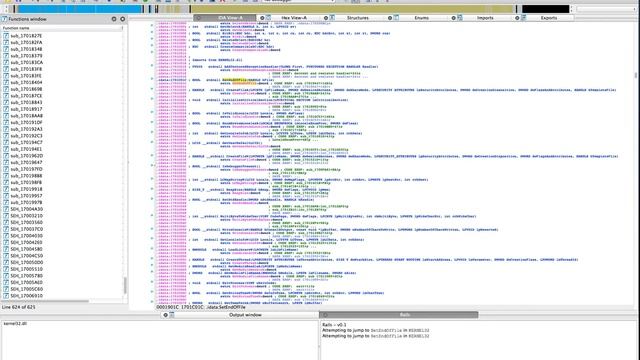This screenshot has height=360, width=640.
Task: Click the Hex View-A tab window icon
Action: (x=268, y=18)
